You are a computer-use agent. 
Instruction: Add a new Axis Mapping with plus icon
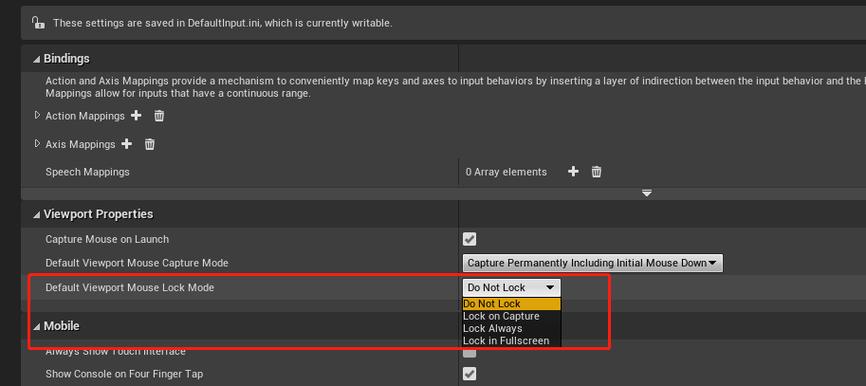click(x=126, y=144)
